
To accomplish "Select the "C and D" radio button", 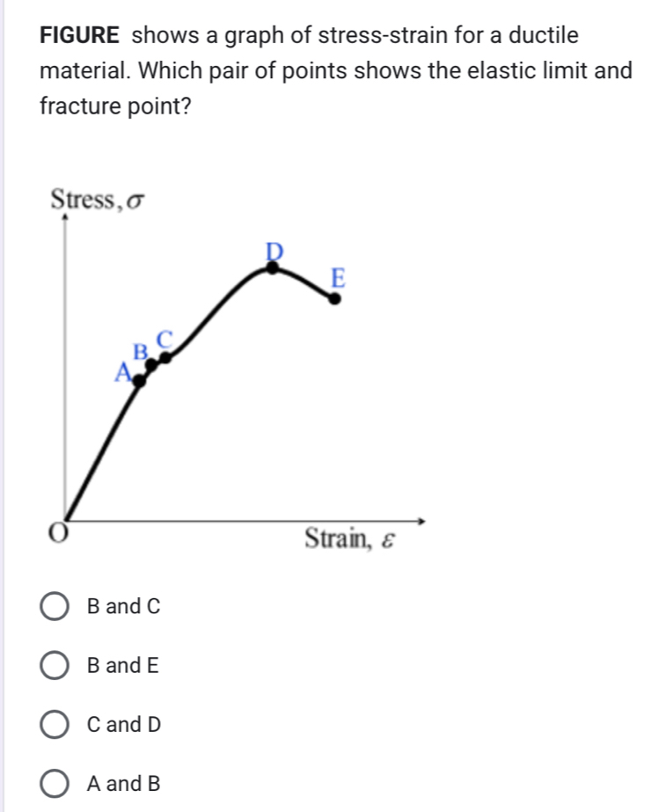I will (55, 723).
